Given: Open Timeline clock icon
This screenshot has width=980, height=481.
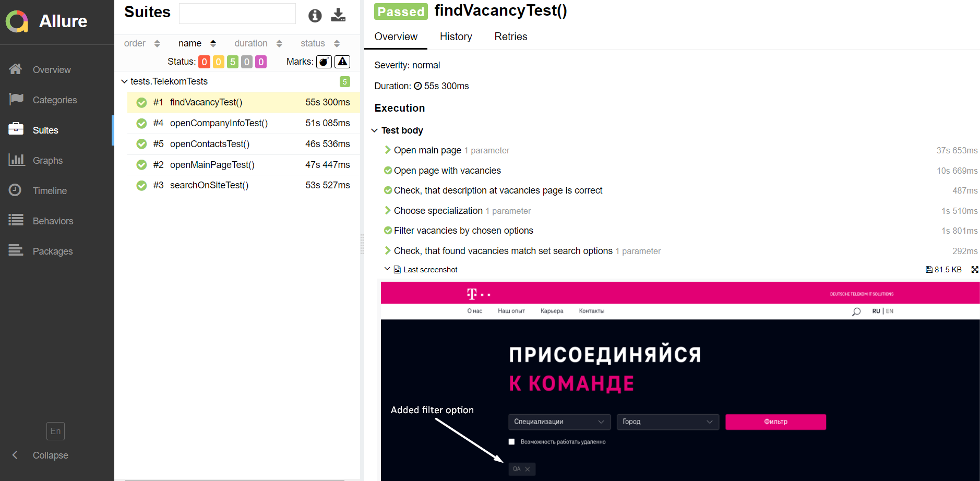Looking at the screenshot, I should pos(15,190).
